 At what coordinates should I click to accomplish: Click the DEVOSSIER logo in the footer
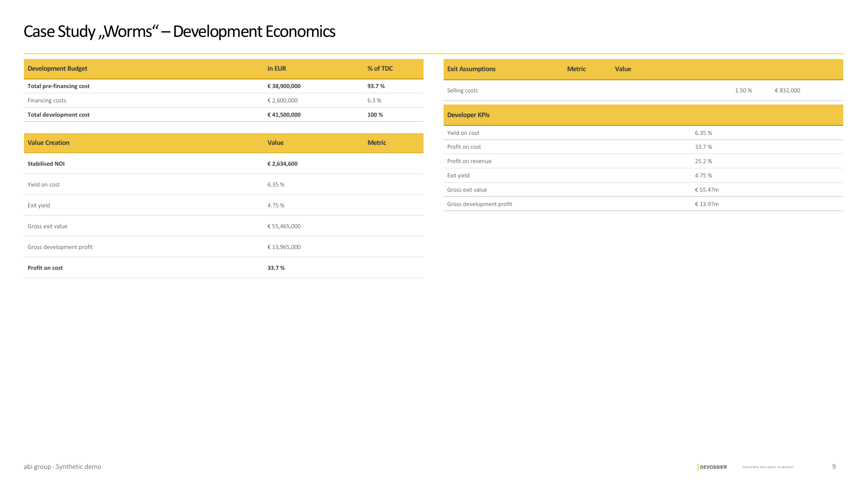[712, 467]
